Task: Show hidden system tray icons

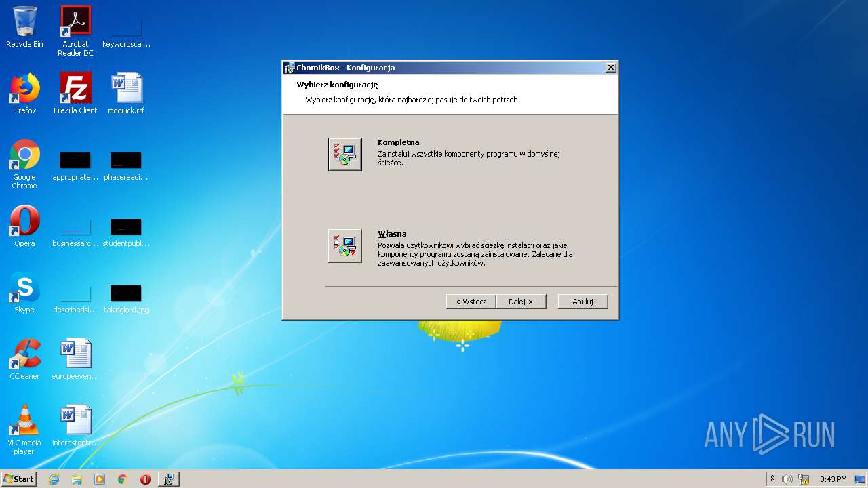Action: click(x=772, y=479)
